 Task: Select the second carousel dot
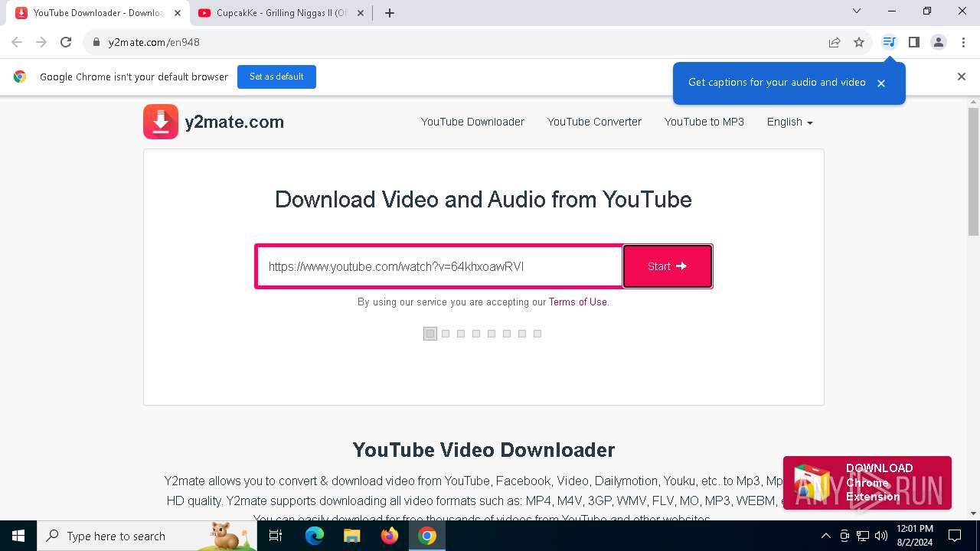click(x=446, y=334)
